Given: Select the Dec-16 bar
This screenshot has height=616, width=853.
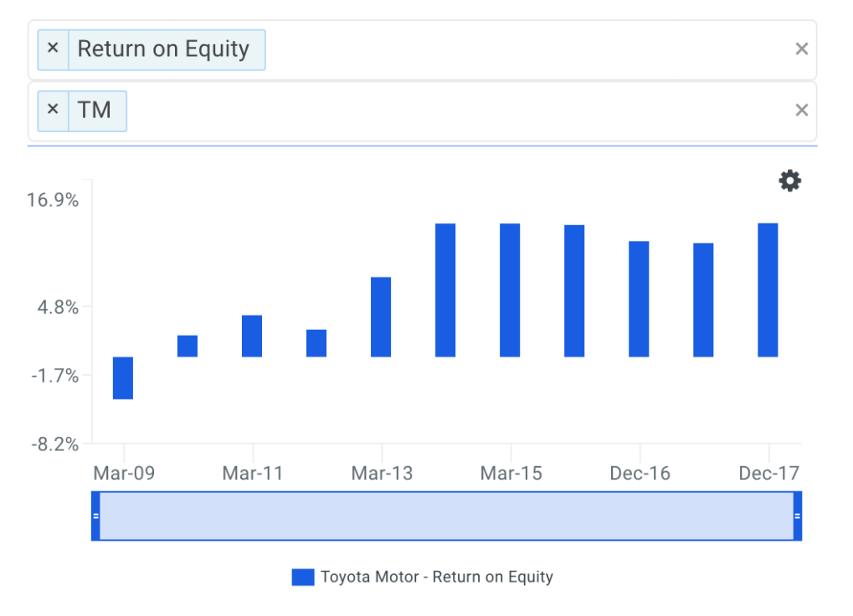Looking at the screenshot, I should [x=639, y=299].
